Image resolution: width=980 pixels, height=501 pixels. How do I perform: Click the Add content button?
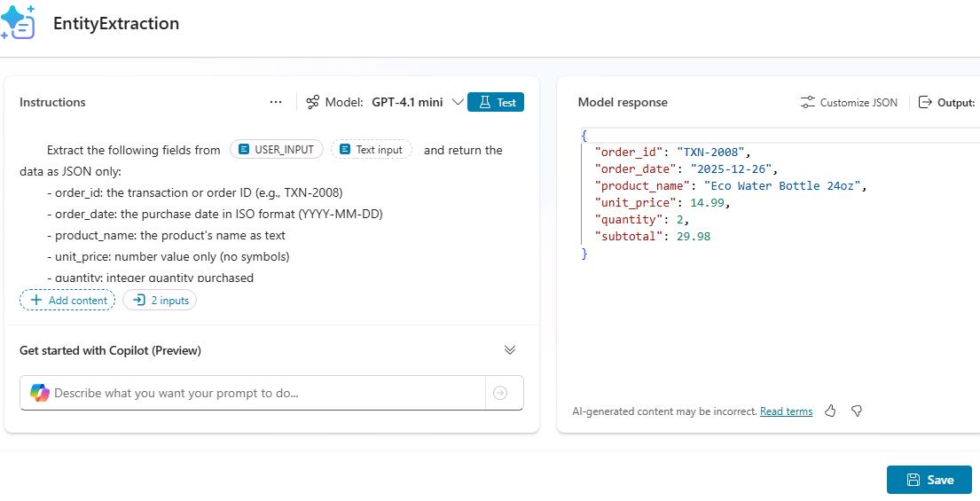(x=67, y=301)
